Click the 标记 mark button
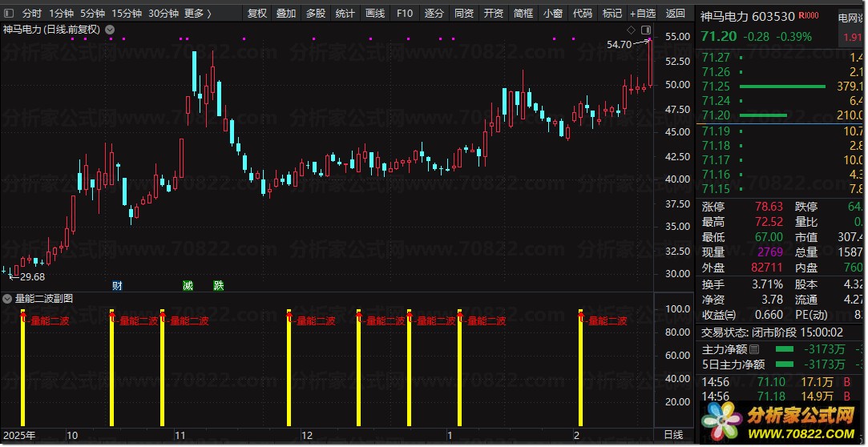Image resolution: width=868 pixels, height=447 pixels. tap(612, 14)
